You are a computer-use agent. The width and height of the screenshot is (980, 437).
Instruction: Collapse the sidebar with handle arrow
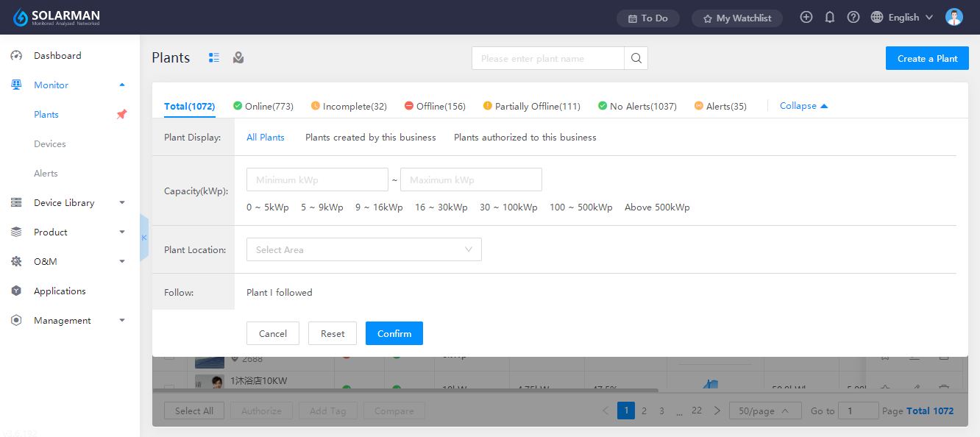[x=144, y=238]
